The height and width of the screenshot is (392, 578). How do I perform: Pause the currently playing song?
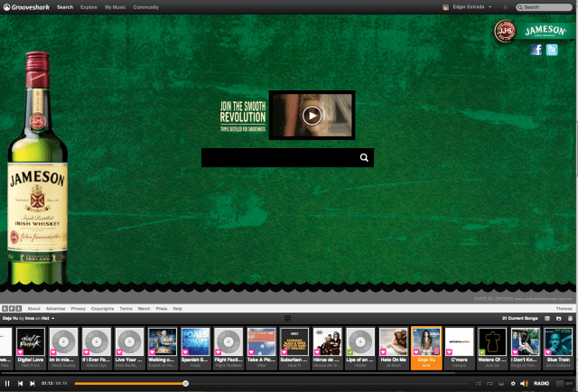coord(7,383)
